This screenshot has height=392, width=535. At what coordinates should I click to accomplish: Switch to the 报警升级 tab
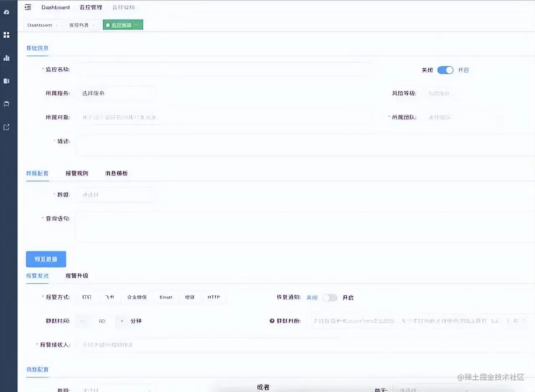77,275
